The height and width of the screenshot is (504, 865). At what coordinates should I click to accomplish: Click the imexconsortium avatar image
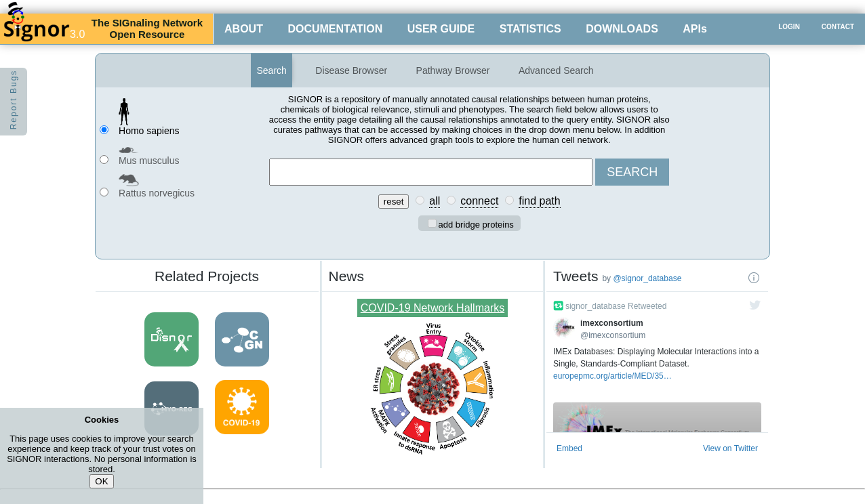(564, 329)
